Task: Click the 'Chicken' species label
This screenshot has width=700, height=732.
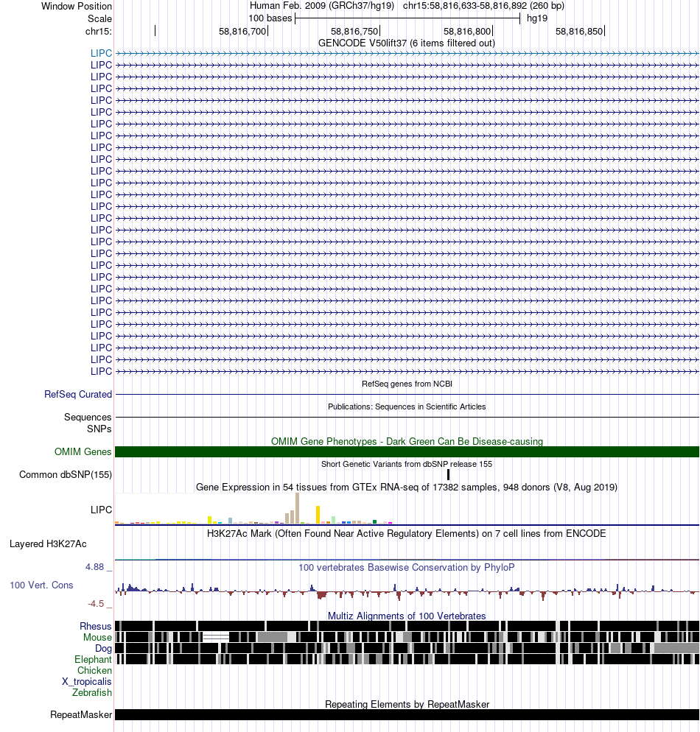Action: 95,670
